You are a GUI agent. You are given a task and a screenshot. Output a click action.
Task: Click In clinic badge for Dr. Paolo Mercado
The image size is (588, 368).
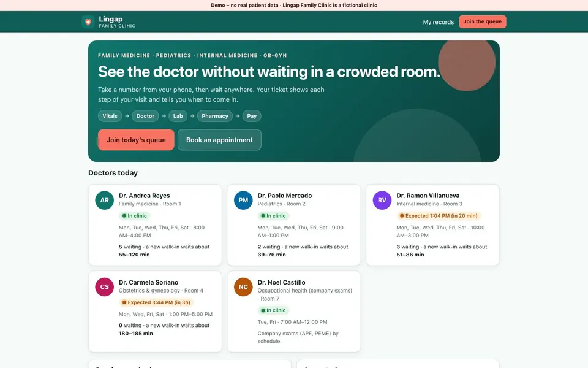[273, 215]
